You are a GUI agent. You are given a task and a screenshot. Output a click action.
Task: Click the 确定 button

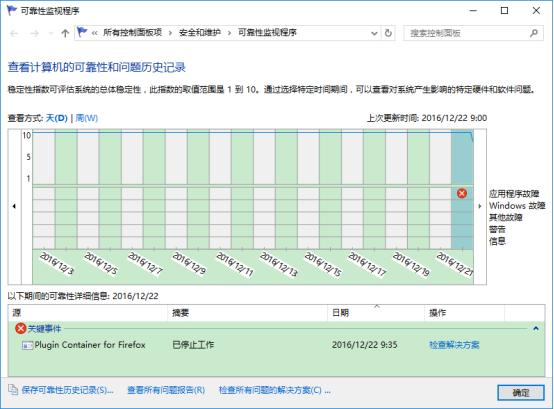point(521,392)
